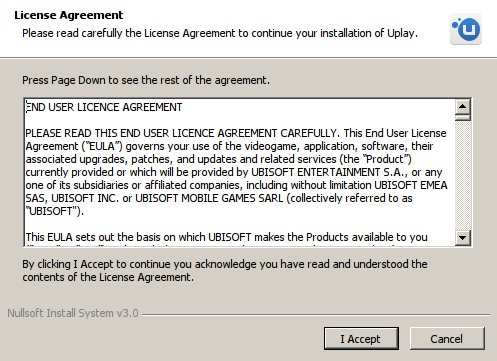The height and width of the screenshot is (361, 497).
Task: Click the Nullsoft Install System v3.0 label
Action: [x=73, y=313]
